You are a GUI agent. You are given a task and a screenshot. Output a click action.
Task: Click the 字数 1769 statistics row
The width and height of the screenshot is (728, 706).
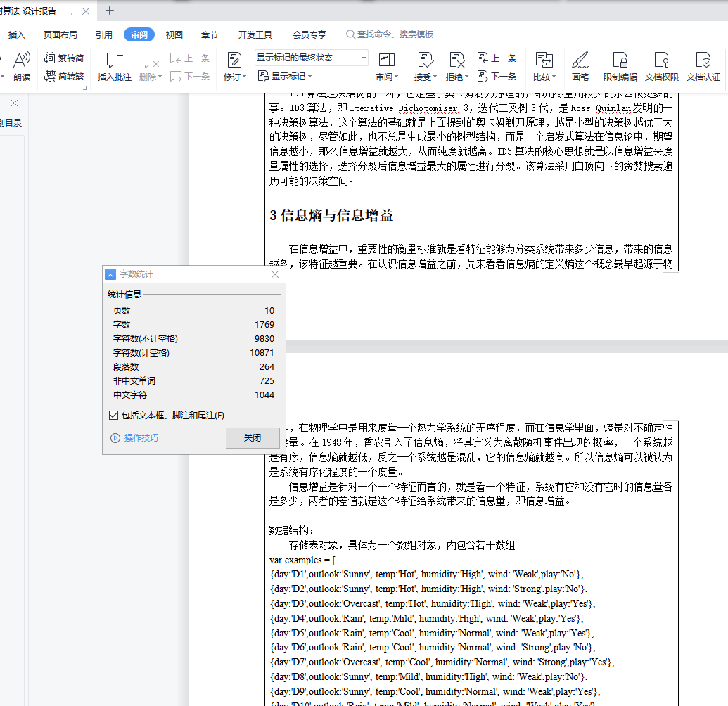(193, 324)
